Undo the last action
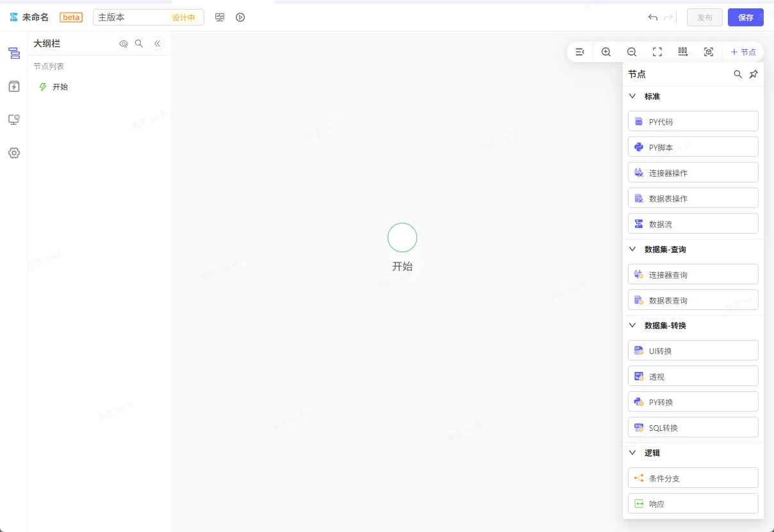The width and height of the screenshot is (774, 532). [653, 17]
